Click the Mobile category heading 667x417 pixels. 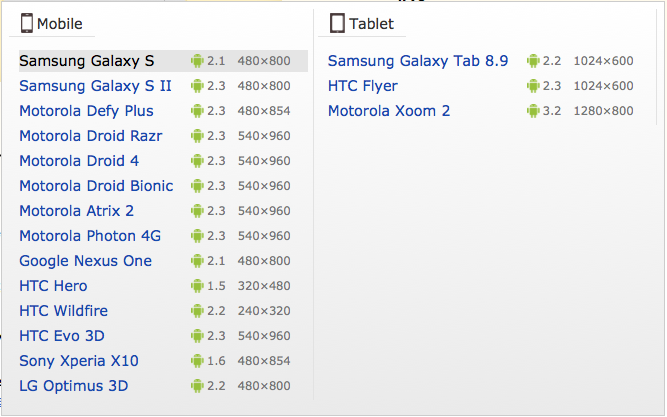[x=62, y=23]
